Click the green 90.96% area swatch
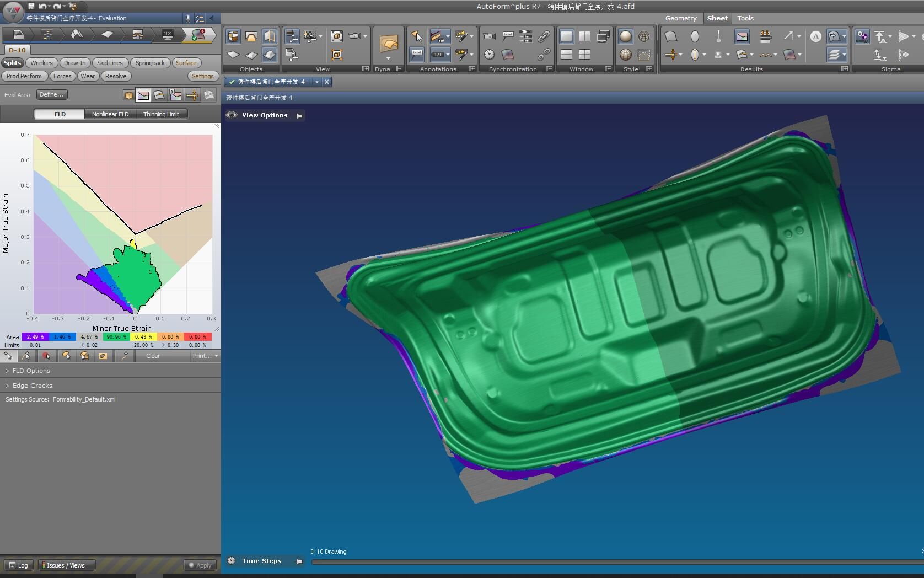 [x=116, y=336]
